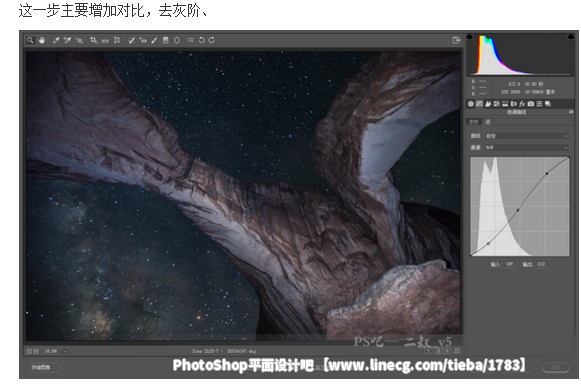
Task: Open the Transform tool
Action: pos(117,40)
